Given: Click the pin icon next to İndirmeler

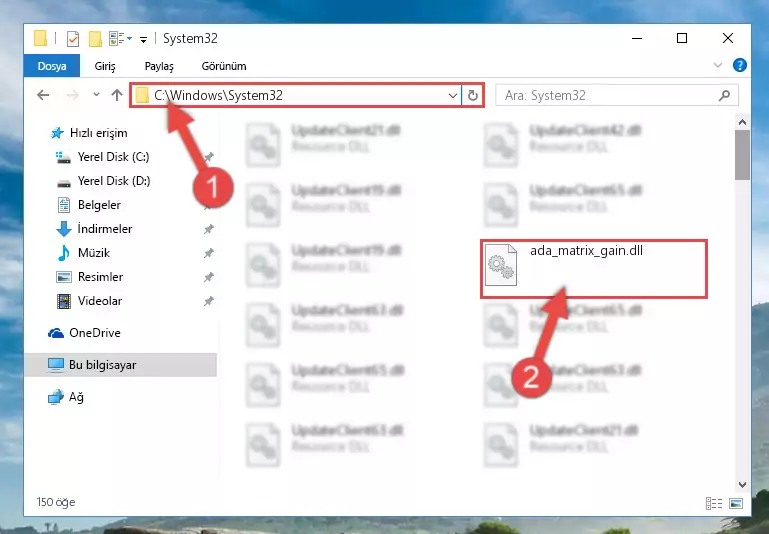Looking at the screenshot, I should click(x=209, y=229).
